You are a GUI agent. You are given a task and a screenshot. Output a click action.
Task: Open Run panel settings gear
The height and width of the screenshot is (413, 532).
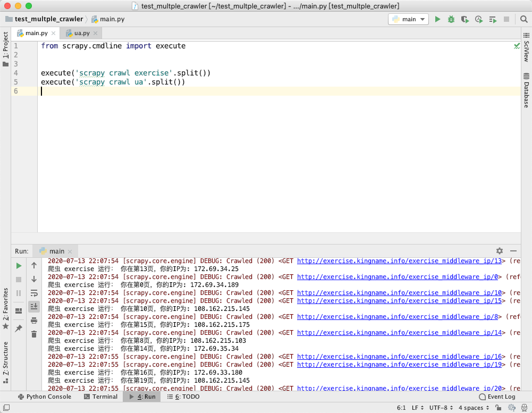click(499, 251)
